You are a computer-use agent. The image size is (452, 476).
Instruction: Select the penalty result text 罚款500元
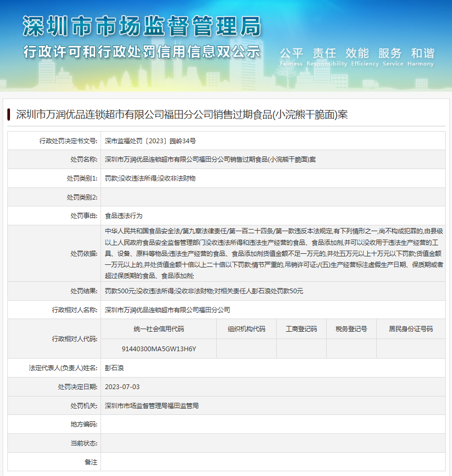click(x=120, y=291)
